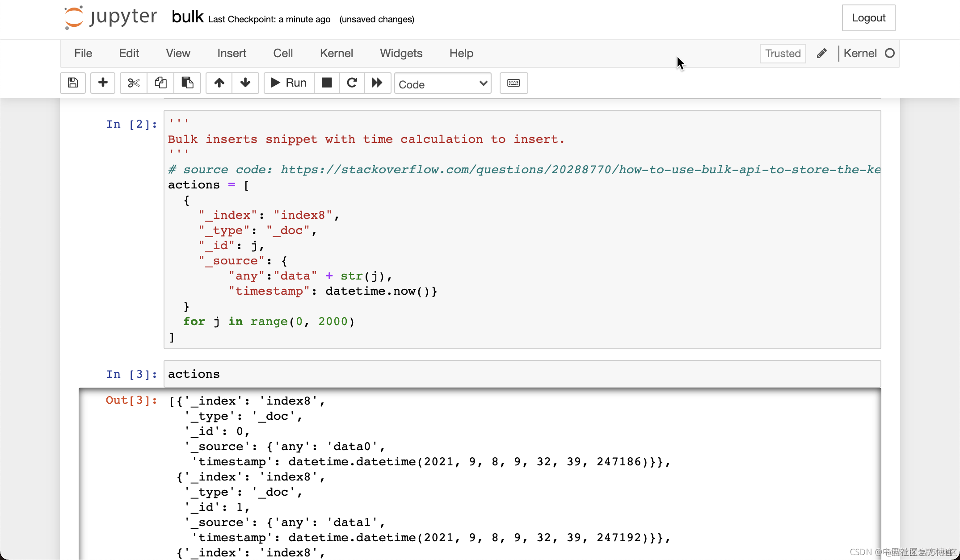Paste cells below icon
This screenshot has width=960, height=560.
coord(187,83)
